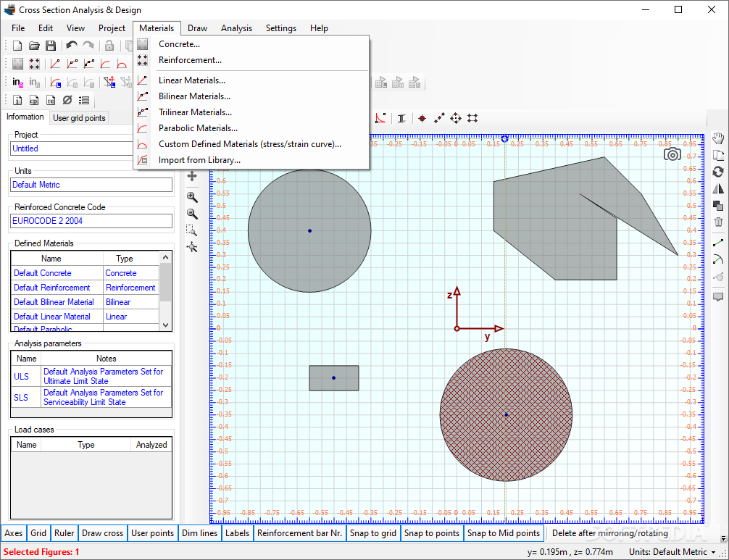The width and height of the screenshot is (729, 560).
Task: Zoom in using the magnifier plus icon
Action: [x=192, y=197]
